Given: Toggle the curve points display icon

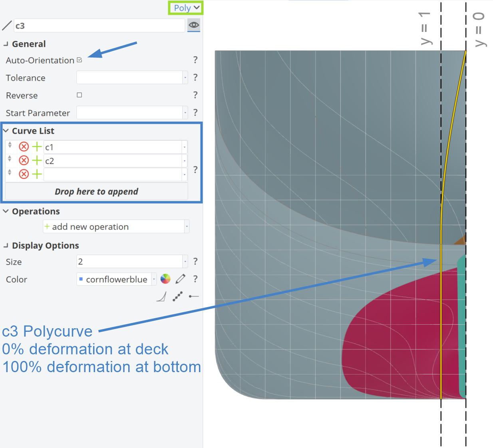Looking at the screenshot, I should pos(178,296).
